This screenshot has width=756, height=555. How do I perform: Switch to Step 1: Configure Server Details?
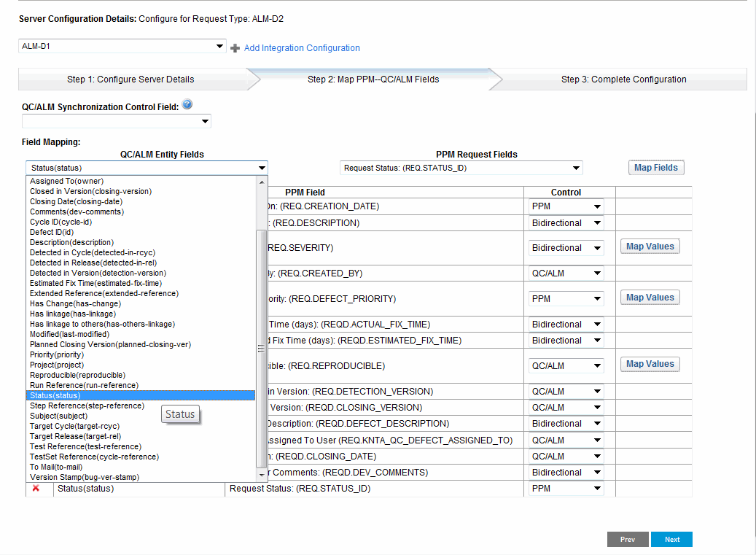click(130, 79)
